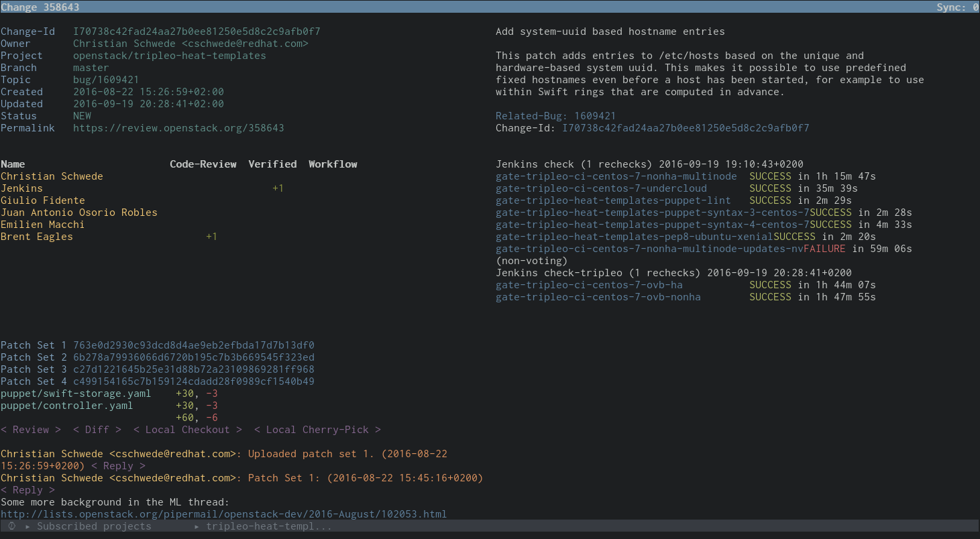Image resolution: width=980 pixels, height=539 pixels.
Task: Click the Local Cherry-Pick button
Action: pos(317,430)
